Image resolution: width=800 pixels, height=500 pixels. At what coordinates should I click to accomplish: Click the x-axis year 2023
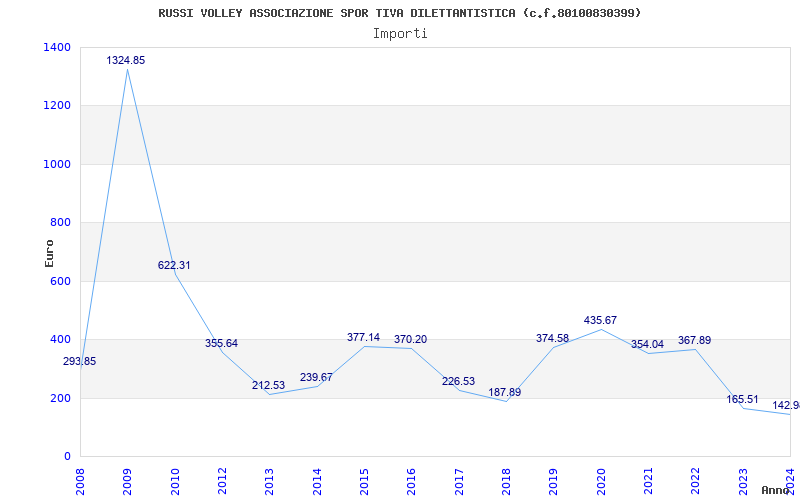pyautogui.click(x=743, y=481)
